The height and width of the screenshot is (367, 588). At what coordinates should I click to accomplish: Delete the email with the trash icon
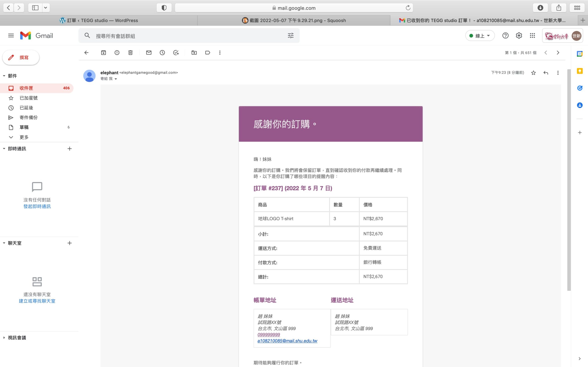click(130, 53)
